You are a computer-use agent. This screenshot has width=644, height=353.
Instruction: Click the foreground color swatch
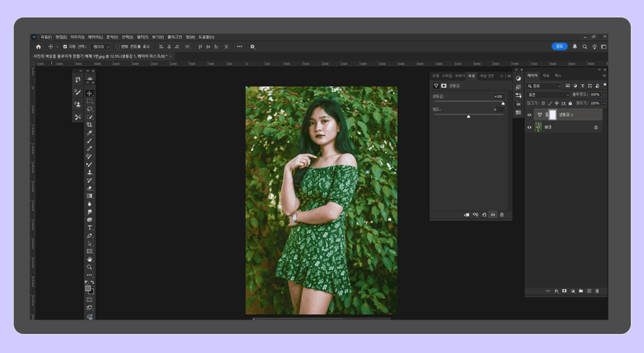click(x=88, y=288)
